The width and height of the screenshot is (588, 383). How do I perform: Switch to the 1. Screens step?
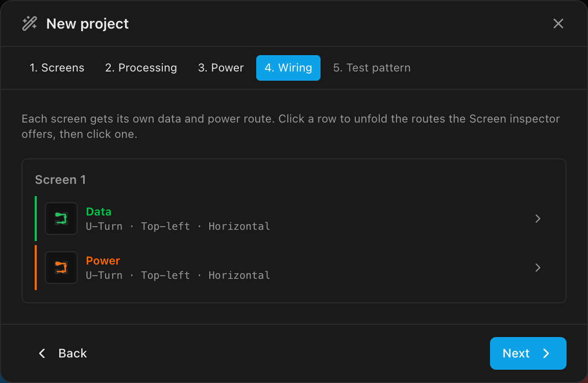point(57,68)
